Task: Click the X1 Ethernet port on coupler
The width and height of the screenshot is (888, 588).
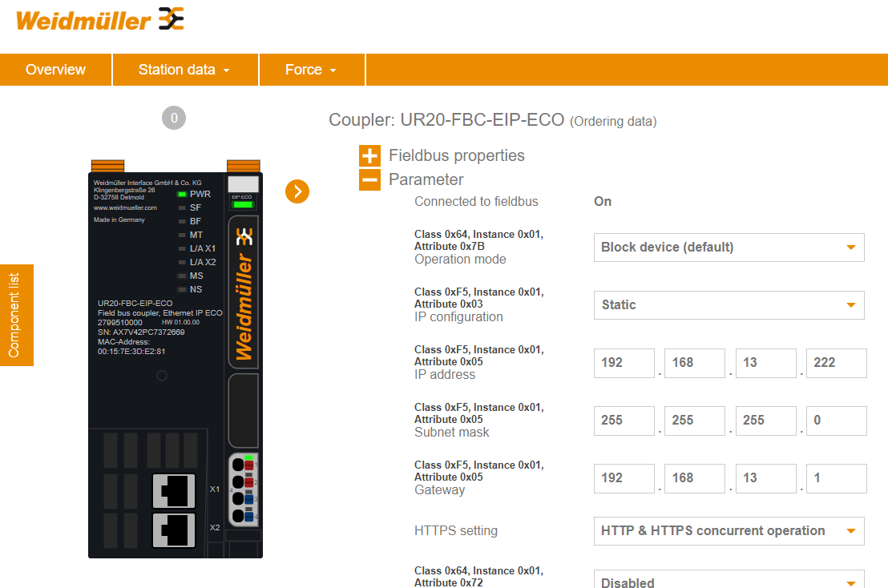Action: 174,490
